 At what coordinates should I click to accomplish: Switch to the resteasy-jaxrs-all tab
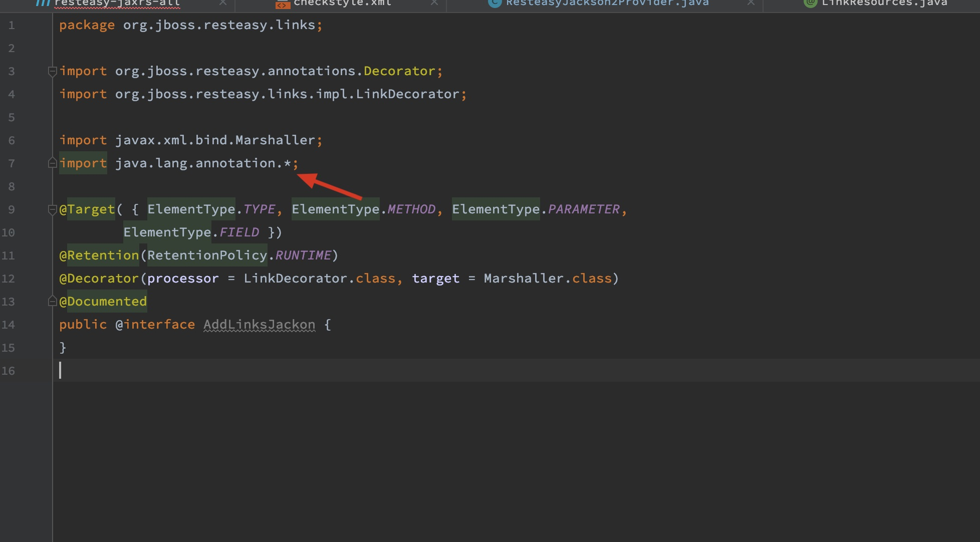click(x=116, y=3)
